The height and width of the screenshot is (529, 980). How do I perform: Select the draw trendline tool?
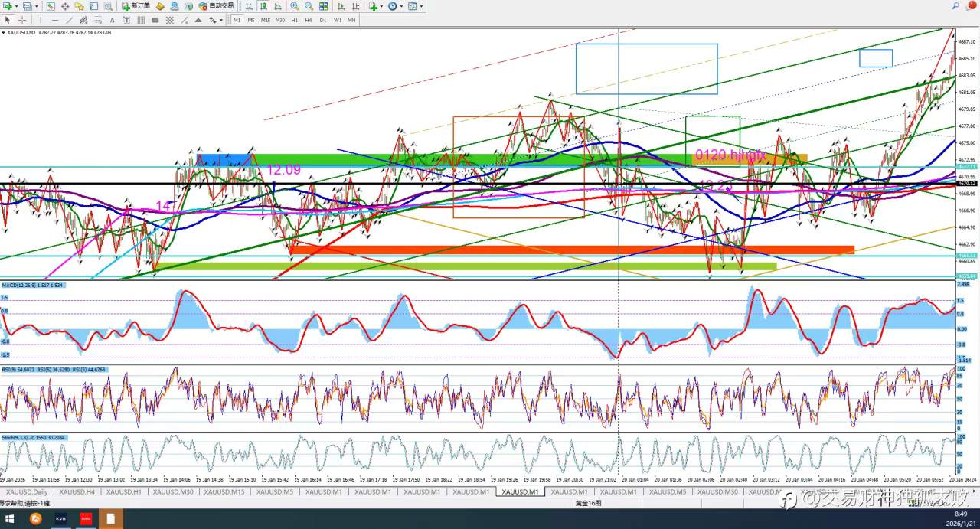[x=70, y=20]
